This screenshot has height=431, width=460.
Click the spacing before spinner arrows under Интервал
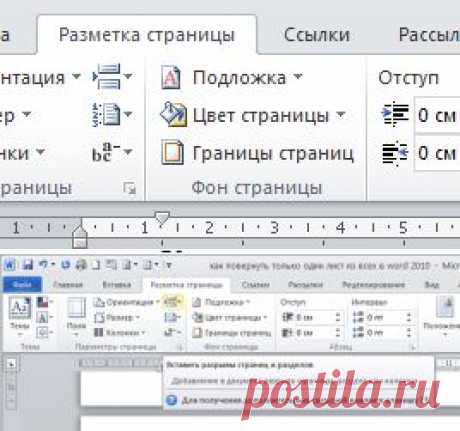(x=409, y=317)
